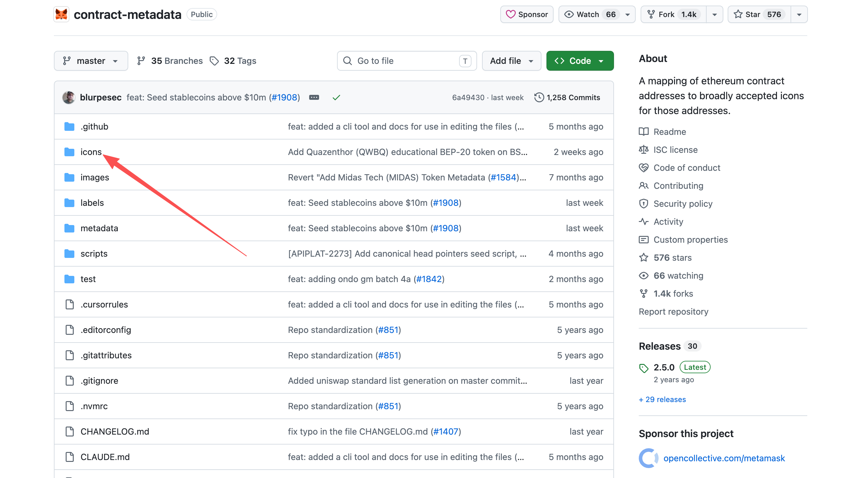Click the Contributing people icon
Viewport: 868px width, 478px height.
pyautogui.click(x=644, y=185)
